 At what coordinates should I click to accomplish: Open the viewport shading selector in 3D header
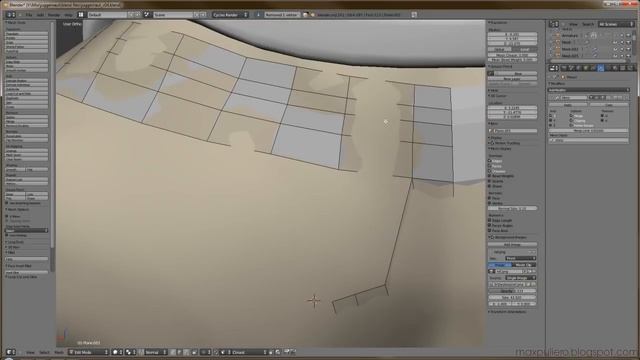(x=117, y=352)
